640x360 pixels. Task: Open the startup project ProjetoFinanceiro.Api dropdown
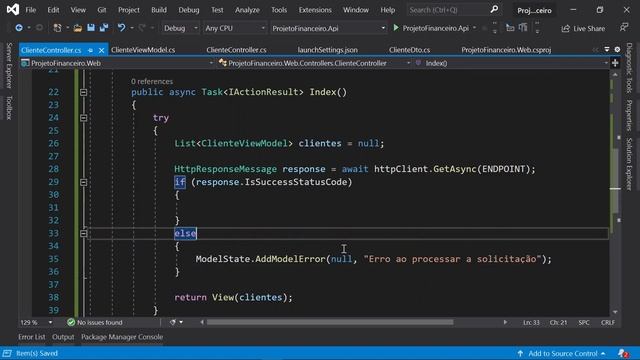click(x=329, y=28)
